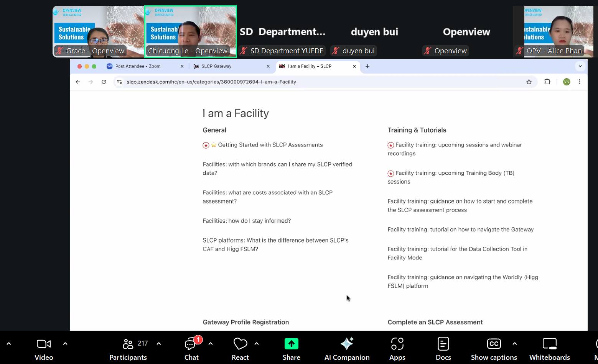Open CAF and Higg FSLM difference article
Image resolution: width=598 pixels, height=364 pixels.
tap(275, 244)
